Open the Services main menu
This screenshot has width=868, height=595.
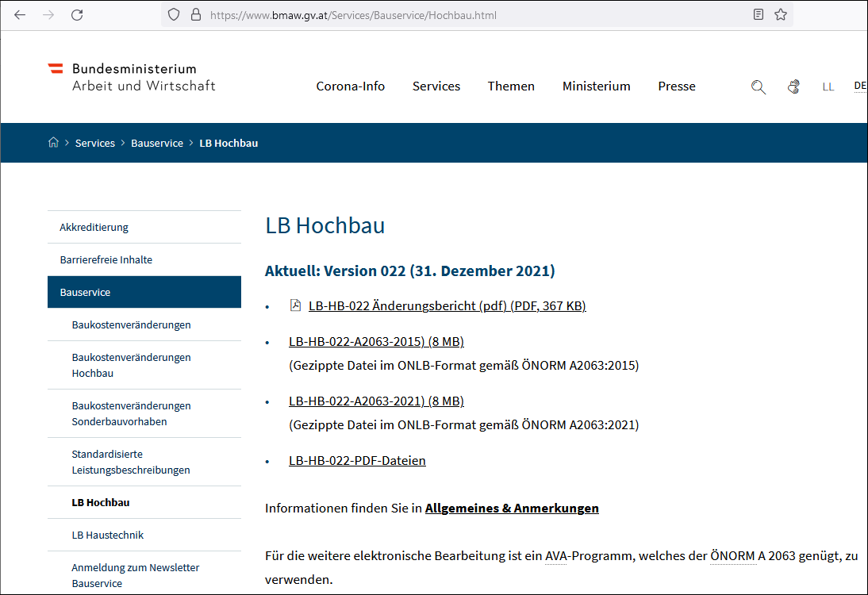436,86
